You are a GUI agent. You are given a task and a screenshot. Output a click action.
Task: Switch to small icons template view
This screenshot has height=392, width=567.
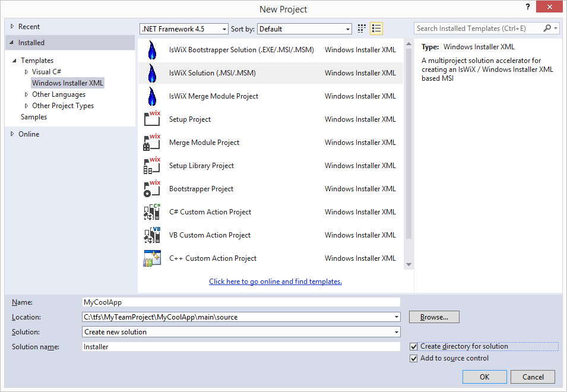tap(362, 29)
